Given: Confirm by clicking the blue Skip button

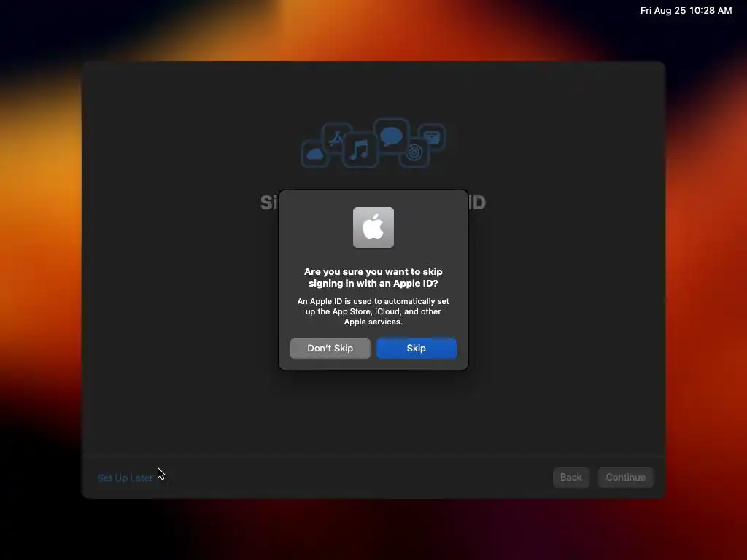Looking at the screenshot, I should point(417,348).
